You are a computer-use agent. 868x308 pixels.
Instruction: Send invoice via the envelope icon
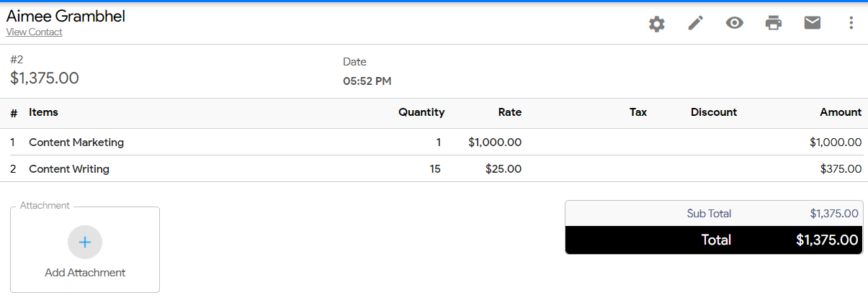click(x=812, y=23)
